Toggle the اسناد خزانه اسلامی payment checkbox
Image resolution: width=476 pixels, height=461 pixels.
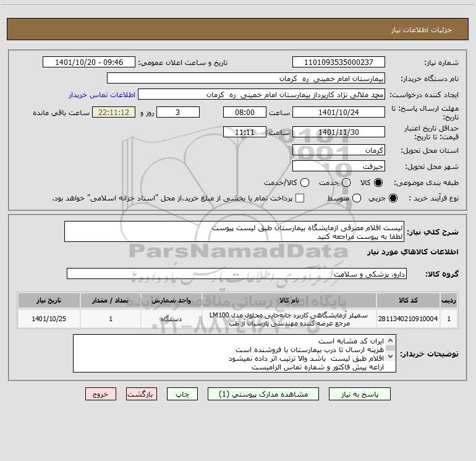[x=300, y=198]
